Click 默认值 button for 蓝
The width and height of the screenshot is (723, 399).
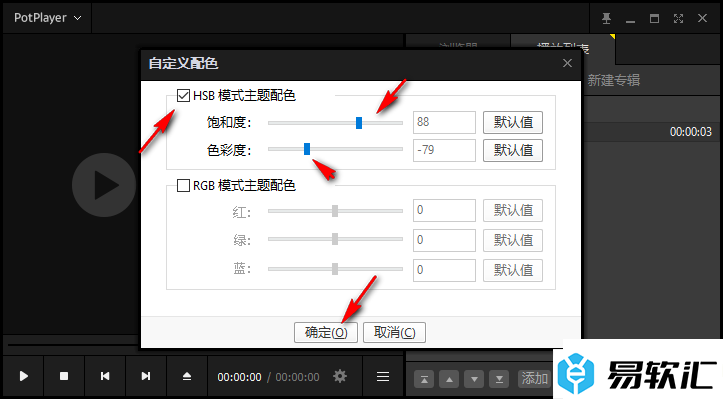point(513,270)
